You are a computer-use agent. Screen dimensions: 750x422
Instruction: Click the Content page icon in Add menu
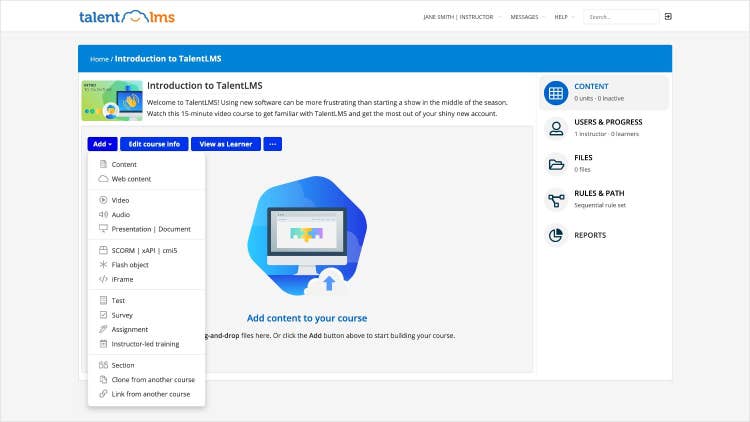103,164
